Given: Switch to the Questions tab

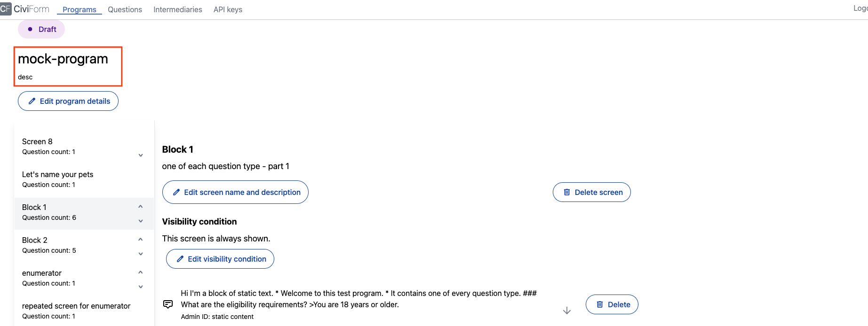Looking at the screenshot, I should (x=125, y=9).
